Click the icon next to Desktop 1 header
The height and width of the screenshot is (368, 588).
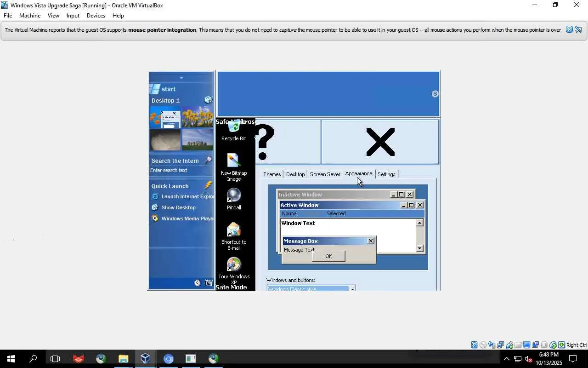209,100
